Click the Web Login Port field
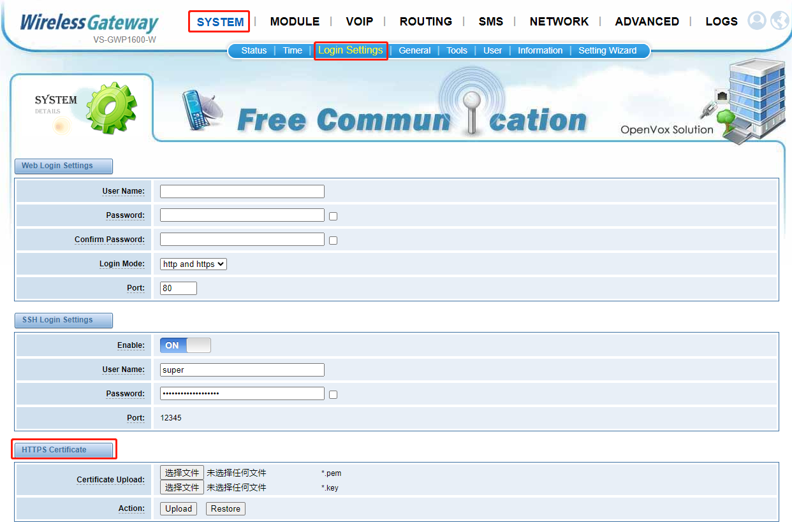Screen dimensions: 792x532 [x=179, y=288]
